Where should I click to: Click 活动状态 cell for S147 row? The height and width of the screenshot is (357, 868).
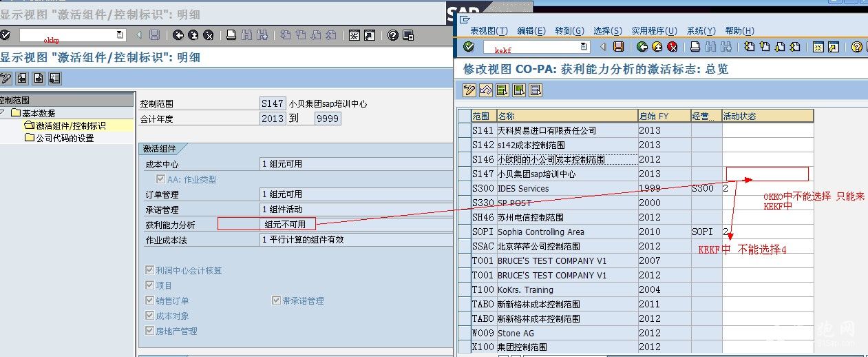coord(768,174)
